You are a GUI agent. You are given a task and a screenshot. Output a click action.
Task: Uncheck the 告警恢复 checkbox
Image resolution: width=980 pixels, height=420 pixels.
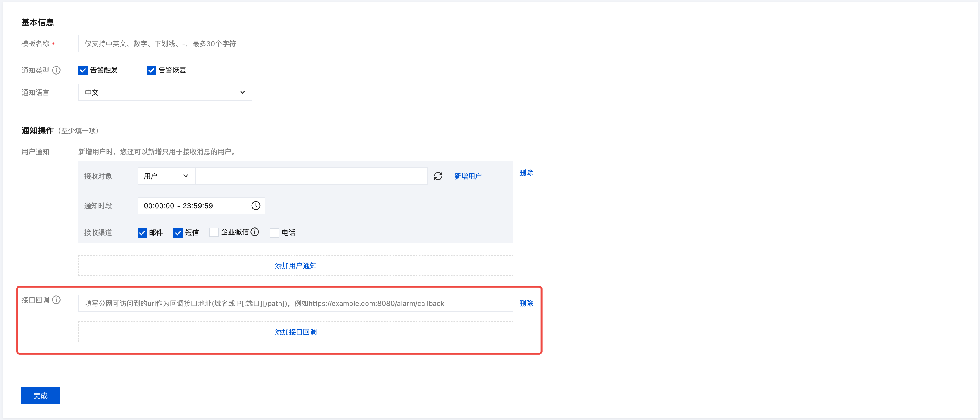pyautogui.click(x=151, y=71)
